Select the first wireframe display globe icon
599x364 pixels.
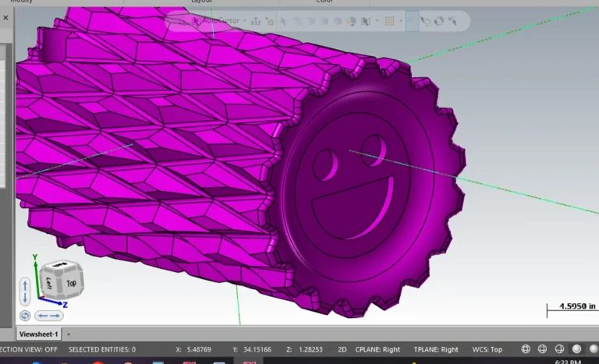(526, 349)
